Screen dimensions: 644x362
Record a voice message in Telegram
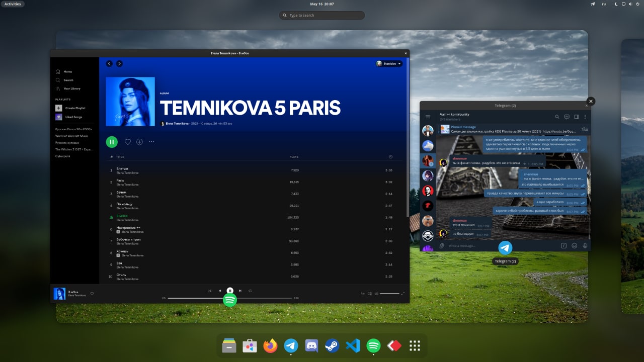tap(585, 246)
